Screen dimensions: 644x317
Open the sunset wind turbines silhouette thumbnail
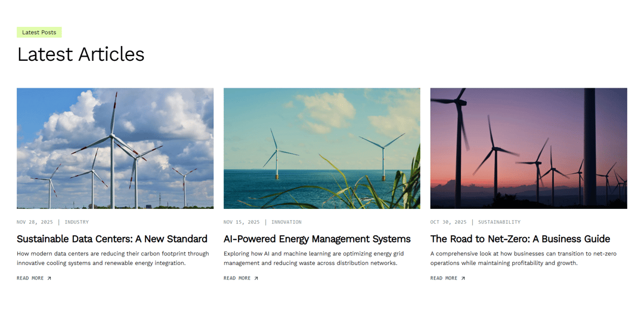(x=528, y=149)
